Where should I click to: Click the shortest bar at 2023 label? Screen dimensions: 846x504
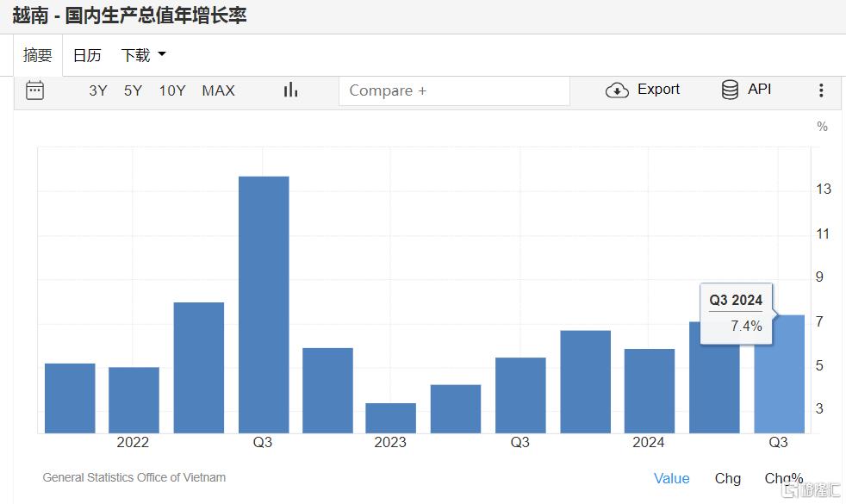tap(390, 418)
